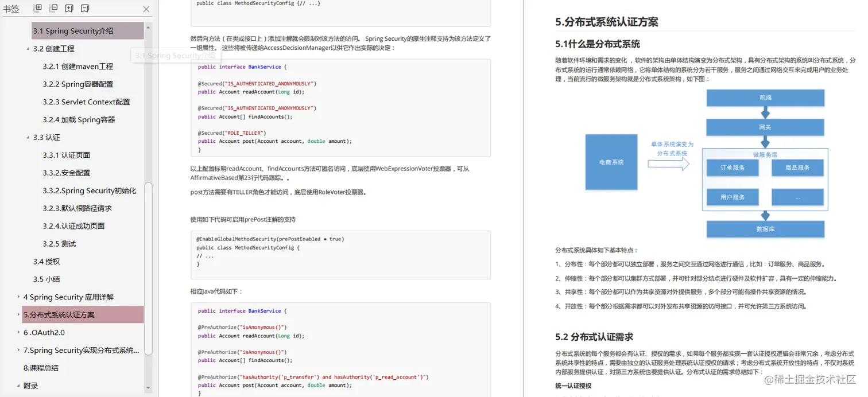This screenshot has width=868, height=397.
Task: Click the @EnableGlobalMethodSecurity(prePostEnabled = true) code line
Action: pos(270,239)
